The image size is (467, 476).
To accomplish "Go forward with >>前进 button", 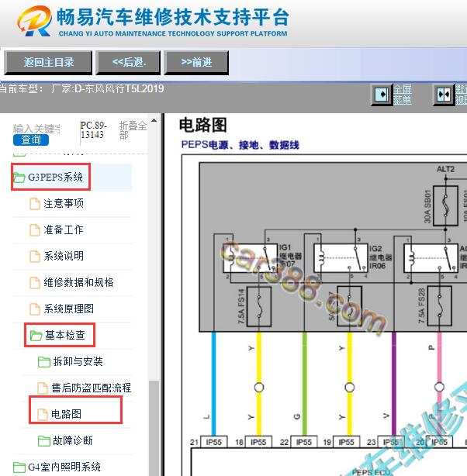I will [x=196, y=63].
